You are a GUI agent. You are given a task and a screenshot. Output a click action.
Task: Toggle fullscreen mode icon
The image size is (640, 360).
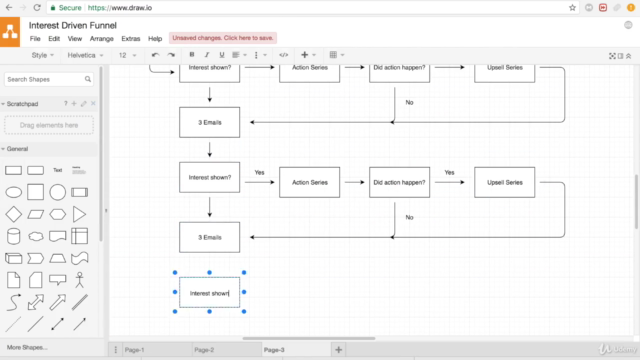point(612,56)
